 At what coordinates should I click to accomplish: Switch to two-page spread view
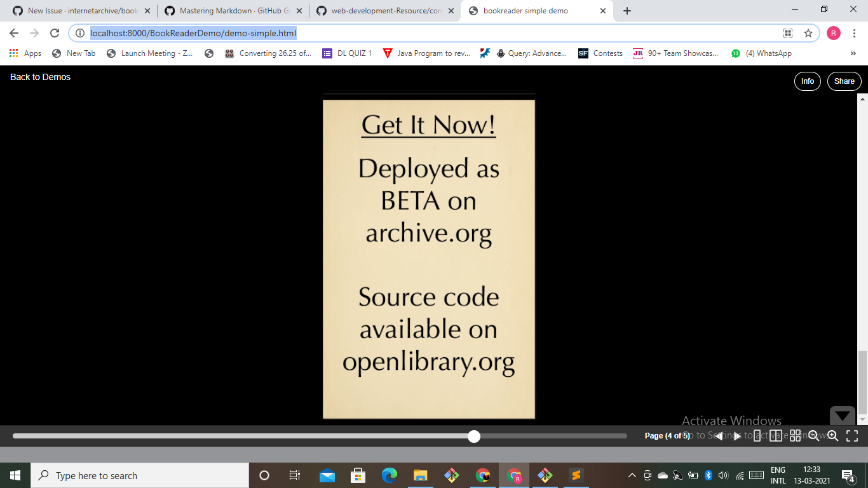776,436
